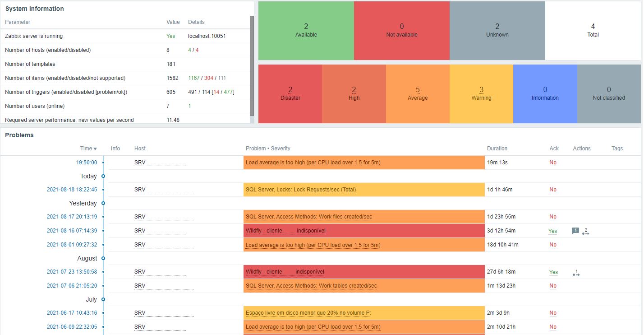Click Ack No for Espaço livre em disco problem
Image resolution: width=644 pixels, height=335 pixels.
point(553,313)
